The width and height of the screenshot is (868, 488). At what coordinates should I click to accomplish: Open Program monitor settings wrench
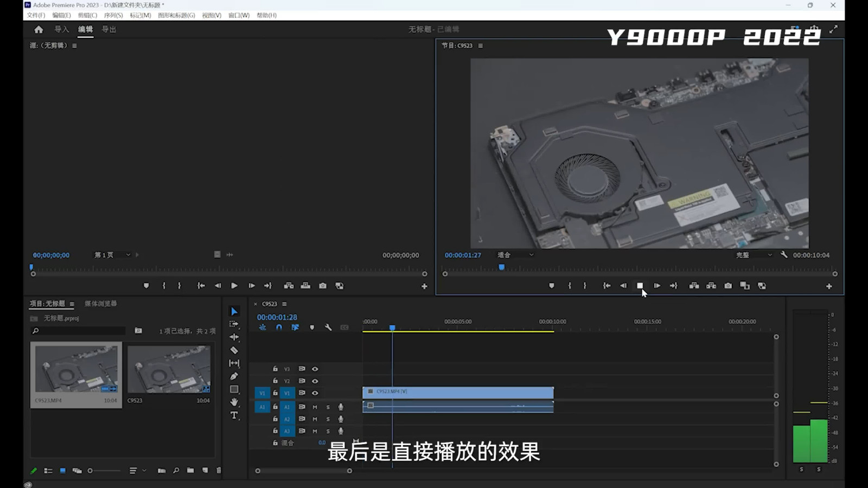784,254
